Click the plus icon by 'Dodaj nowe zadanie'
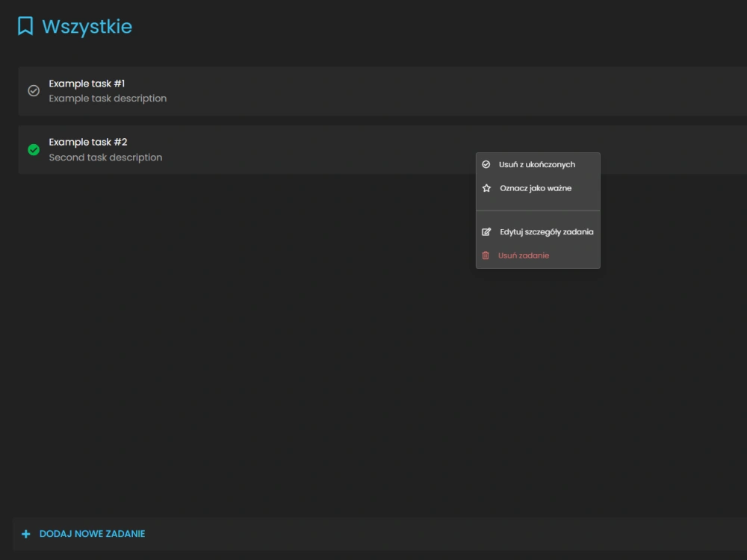 (26, 534)
